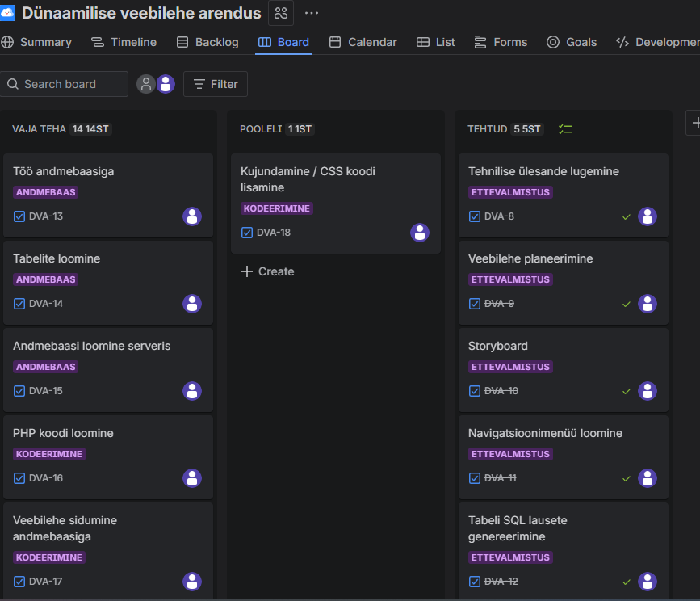
Task: Click the VAJA TEHA column header
Action: pyautogui.click(x=39, y=129)
